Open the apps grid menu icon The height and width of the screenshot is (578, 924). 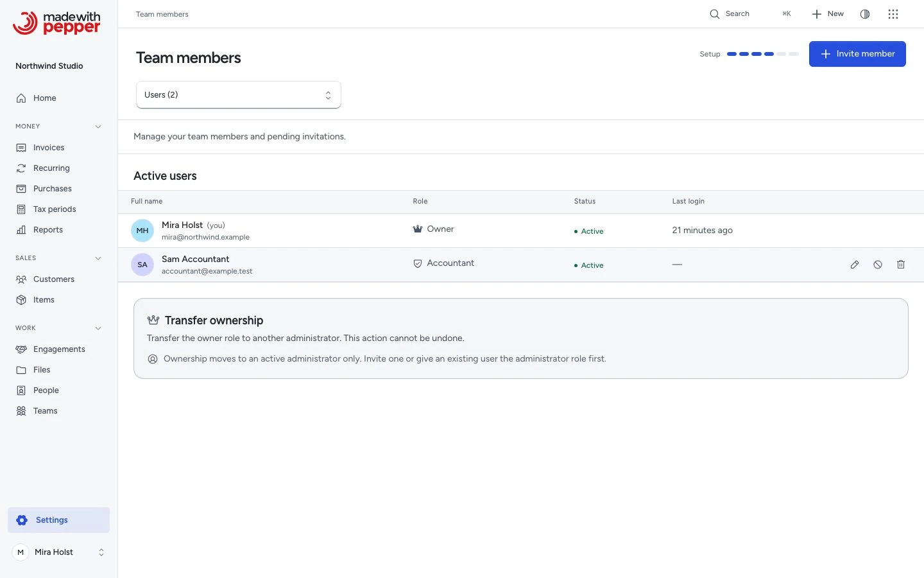[893, 14]
